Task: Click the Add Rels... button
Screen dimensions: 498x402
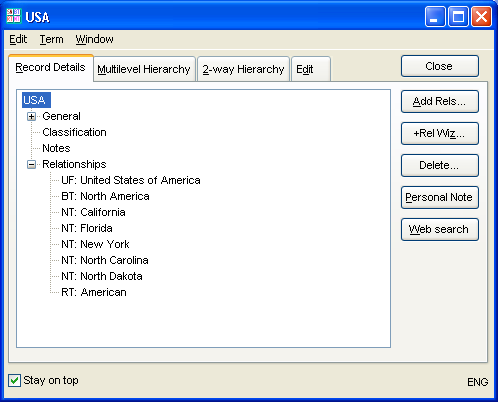Action: pos(440,101)
